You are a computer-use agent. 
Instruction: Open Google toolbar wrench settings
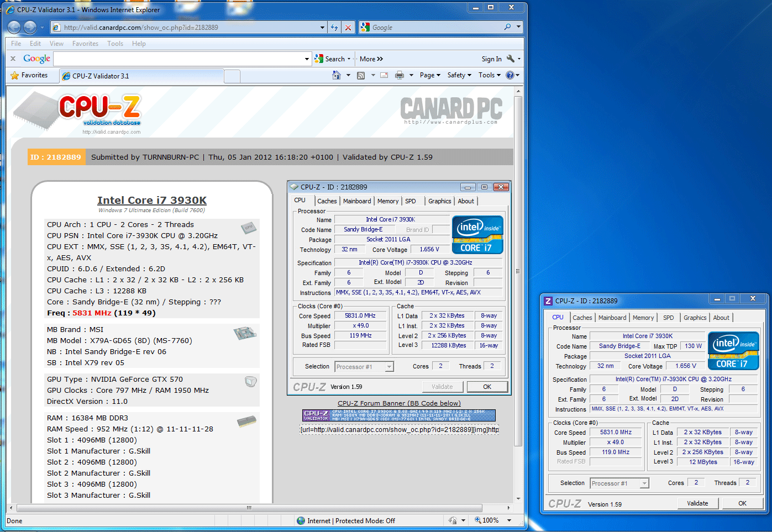pyautogui.click(x=510, y=59)
